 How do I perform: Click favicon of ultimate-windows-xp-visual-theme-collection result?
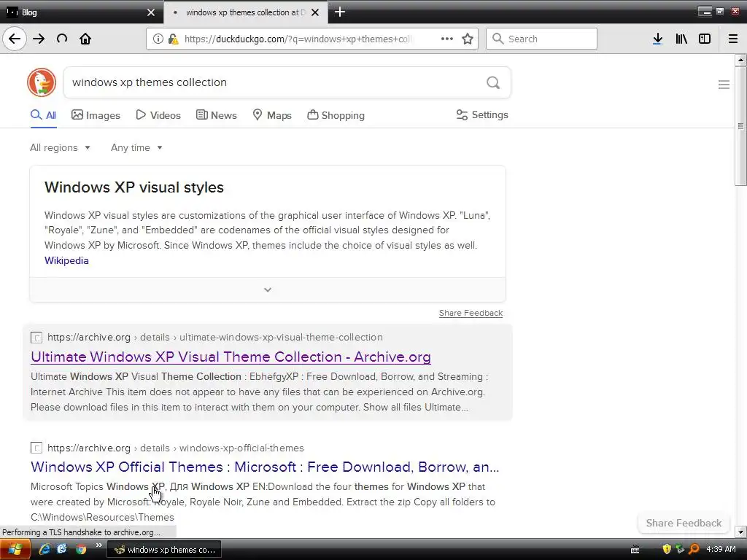point(36,338)
